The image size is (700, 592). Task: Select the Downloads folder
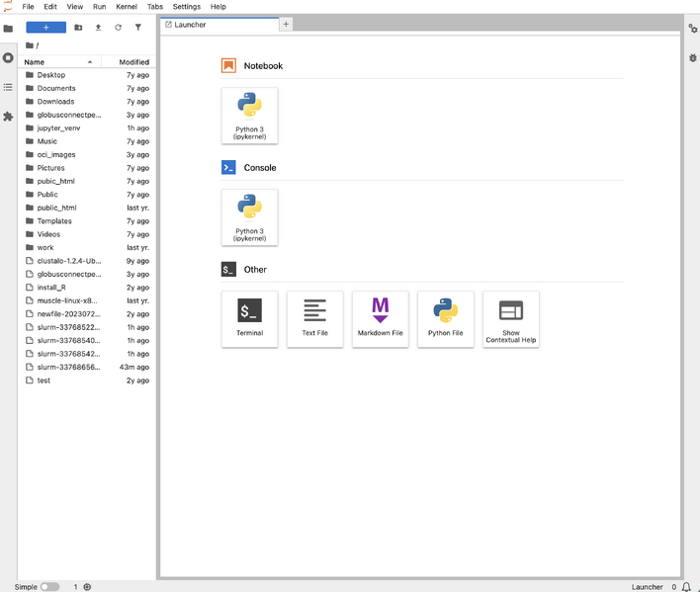(87, 102)
